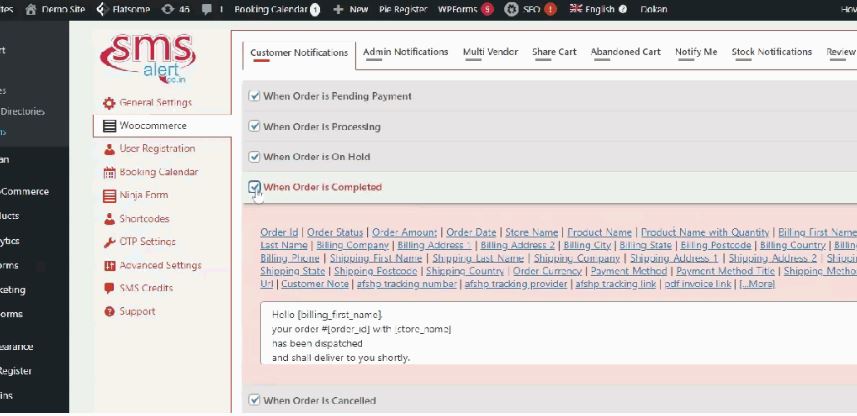Insert the Payment Method token

point(629,271)
